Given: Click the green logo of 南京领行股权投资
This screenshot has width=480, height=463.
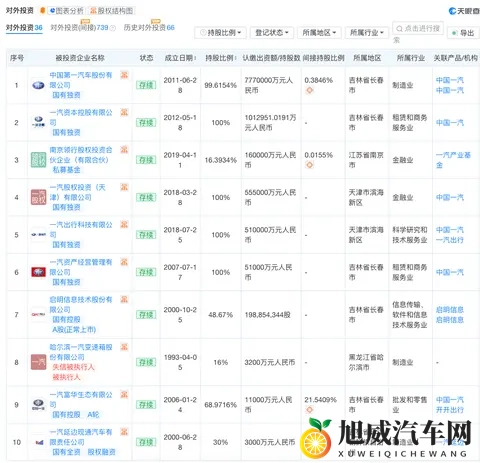Looking at the screenshot, I should (38, 160).
